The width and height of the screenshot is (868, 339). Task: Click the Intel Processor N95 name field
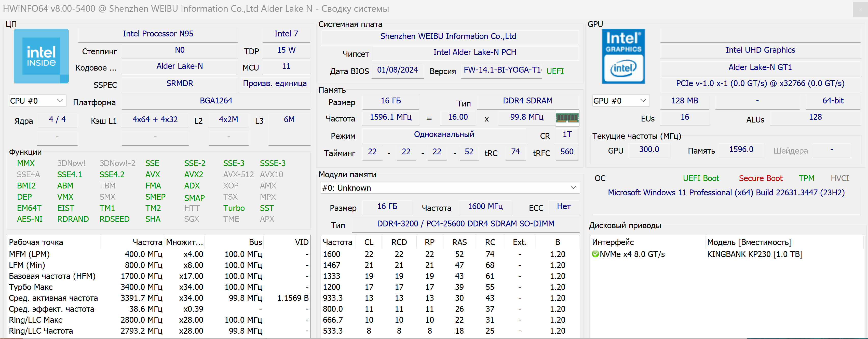158,34
